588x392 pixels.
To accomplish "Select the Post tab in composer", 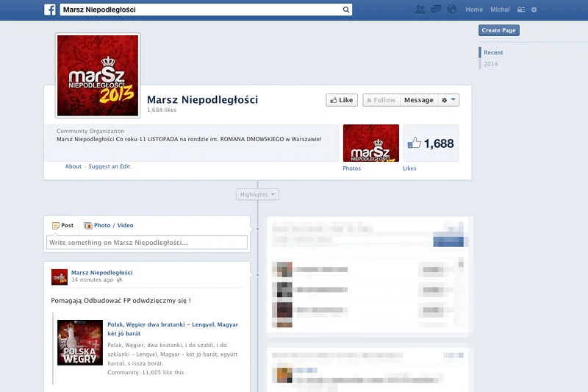I will pyautogui.click(x=63, y=225).
